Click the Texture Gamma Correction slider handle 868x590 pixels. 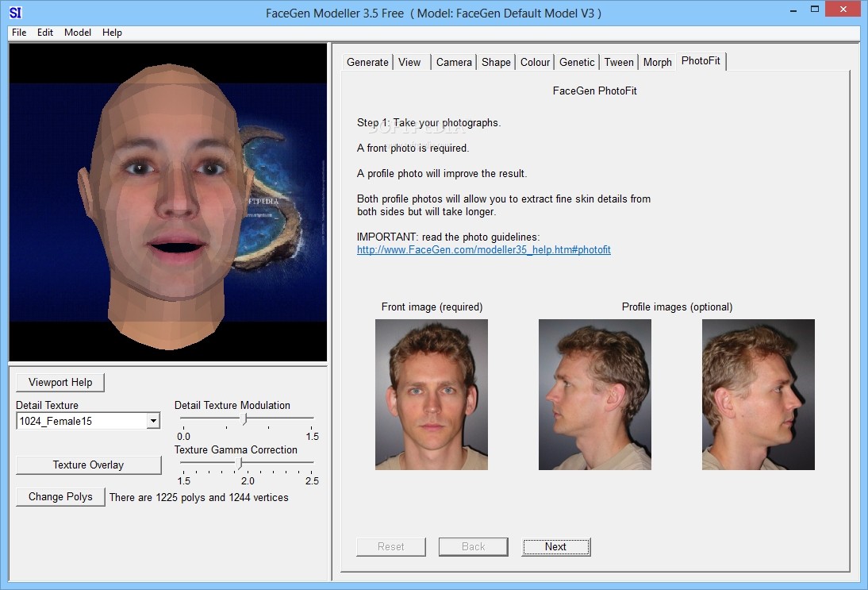click(x=240, y=464)
